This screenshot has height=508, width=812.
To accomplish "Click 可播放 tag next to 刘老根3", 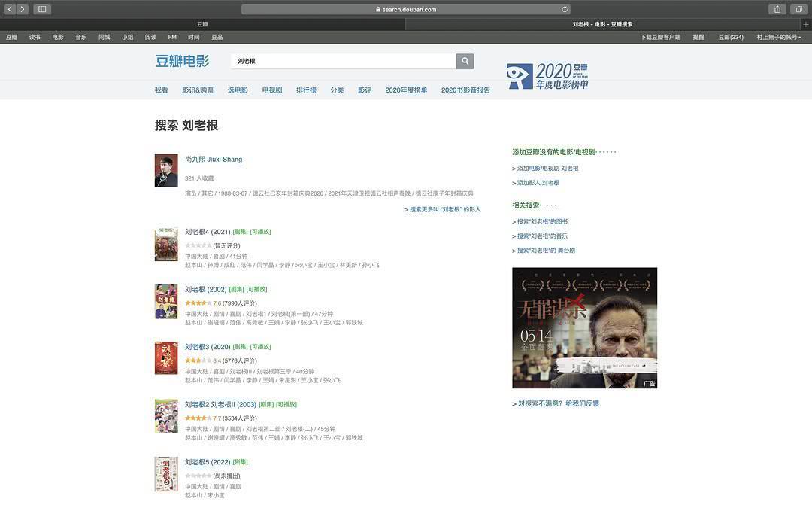I will (x=260, y=347).
